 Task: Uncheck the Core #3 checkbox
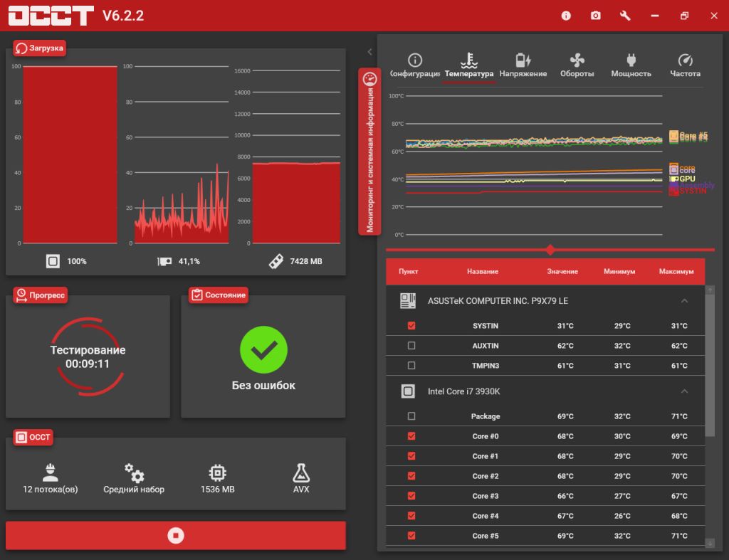coord(411,496)
